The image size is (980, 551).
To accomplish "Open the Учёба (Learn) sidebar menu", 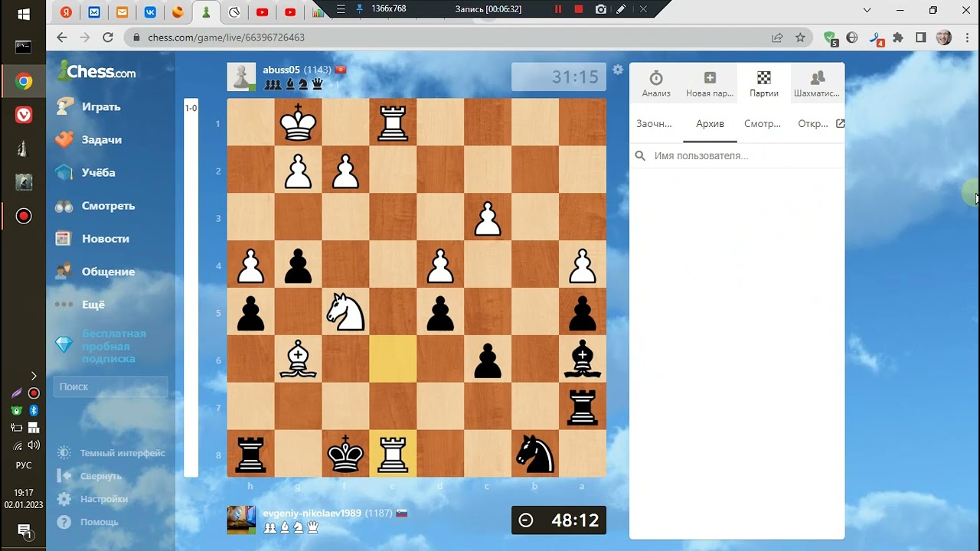I will pos(86,172).
